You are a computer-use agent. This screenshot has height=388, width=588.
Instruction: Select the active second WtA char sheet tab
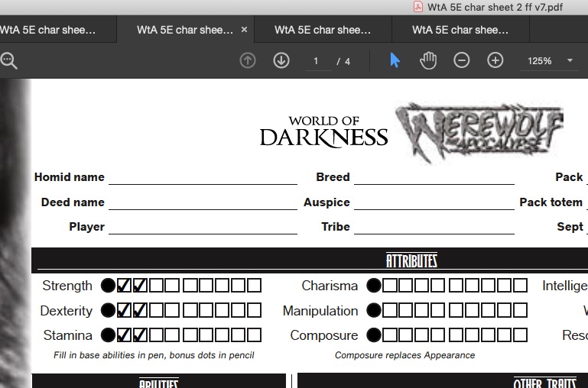(x=185, y=30)
